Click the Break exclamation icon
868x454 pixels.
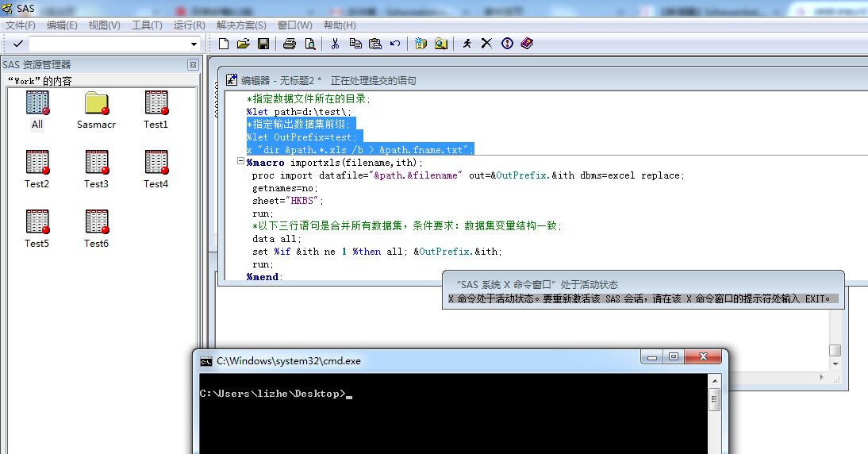point(507,44)
